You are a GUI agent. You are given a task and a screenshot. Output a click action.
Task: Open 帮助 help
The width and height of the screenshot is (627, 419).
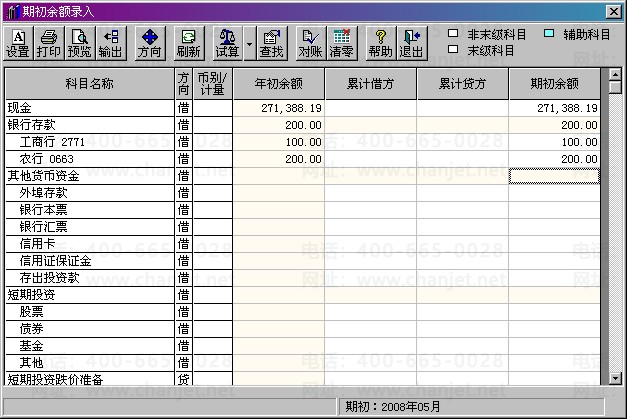[381, 44]
